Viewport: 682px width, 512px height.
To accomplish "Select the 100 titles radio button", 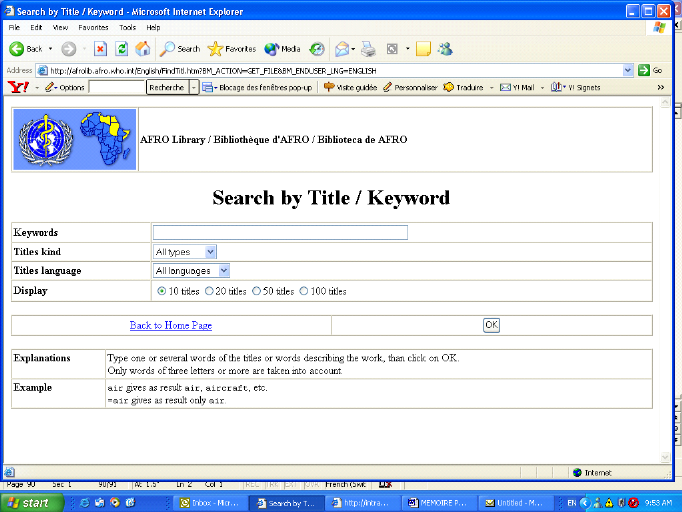I will (304, 291).
